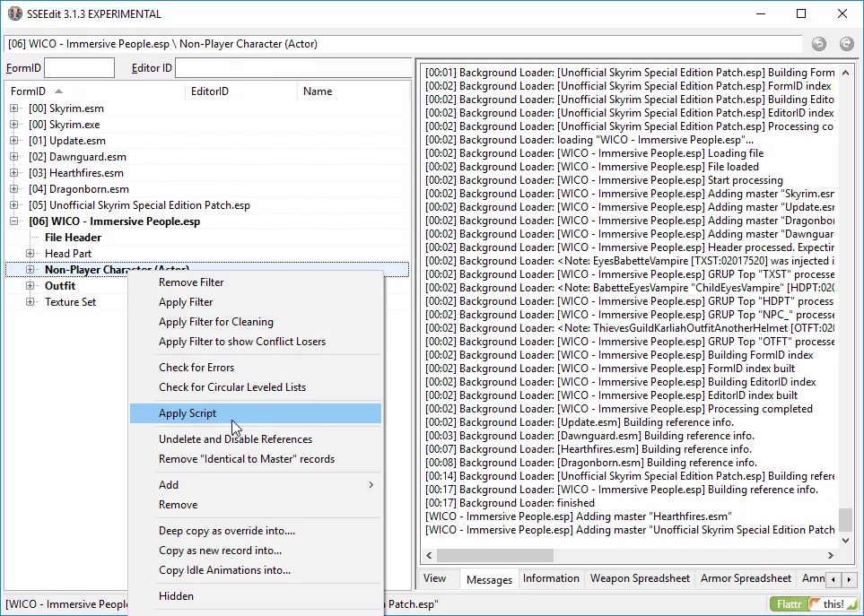864x616 pixels.
Task: Click the Editor ID search input field
Action: (x=292, y=68)
